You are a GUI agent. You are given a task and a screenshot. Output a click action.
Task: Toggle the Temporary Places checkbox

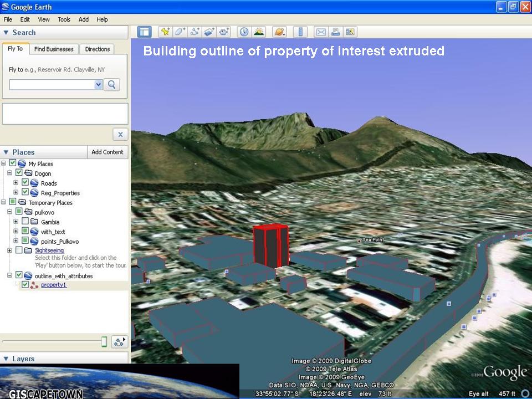(x=13, y=202)
